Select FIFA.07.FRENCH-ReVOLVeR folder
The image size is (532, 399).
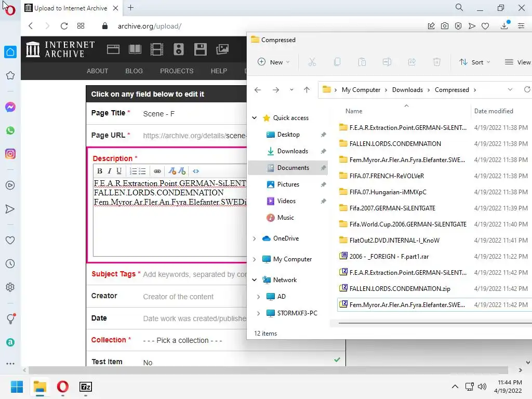[387, 176]
